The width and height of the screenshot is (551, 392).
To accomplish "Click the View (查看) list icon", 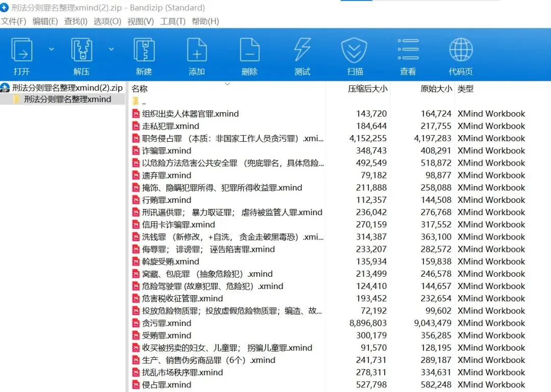I will click(408, 50).
